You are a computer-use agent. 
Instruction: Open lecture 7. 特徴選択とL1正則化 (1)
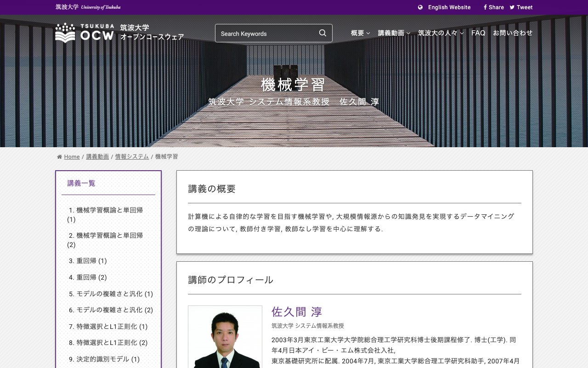108,327
